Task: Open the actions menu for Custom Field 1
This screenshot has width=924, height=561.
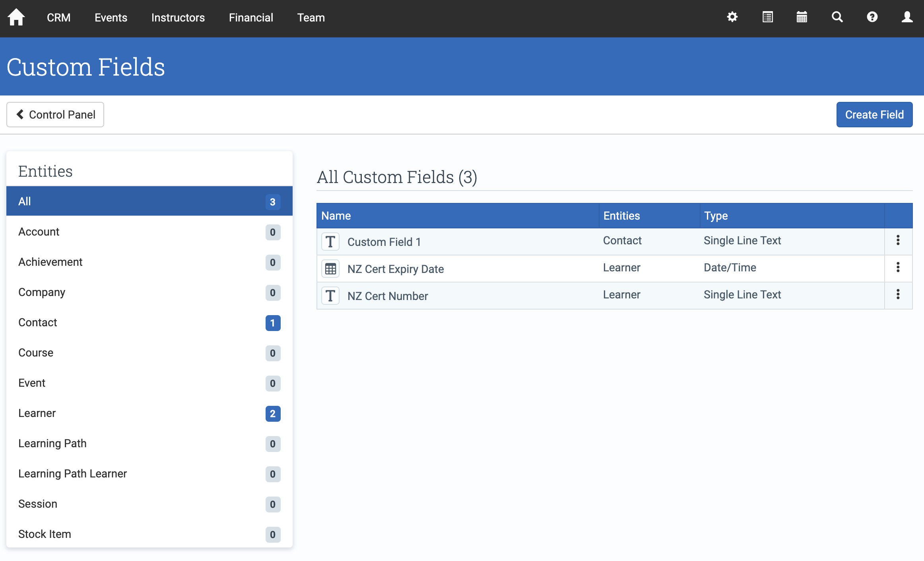Action: point(898,240)
